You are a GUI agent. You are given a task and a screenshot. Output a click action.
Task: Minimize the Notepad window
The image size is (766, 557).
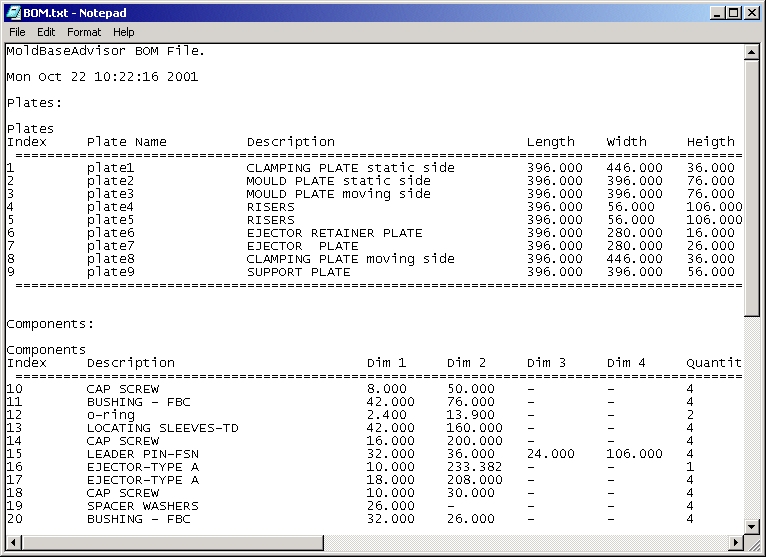tap(717, 13)
